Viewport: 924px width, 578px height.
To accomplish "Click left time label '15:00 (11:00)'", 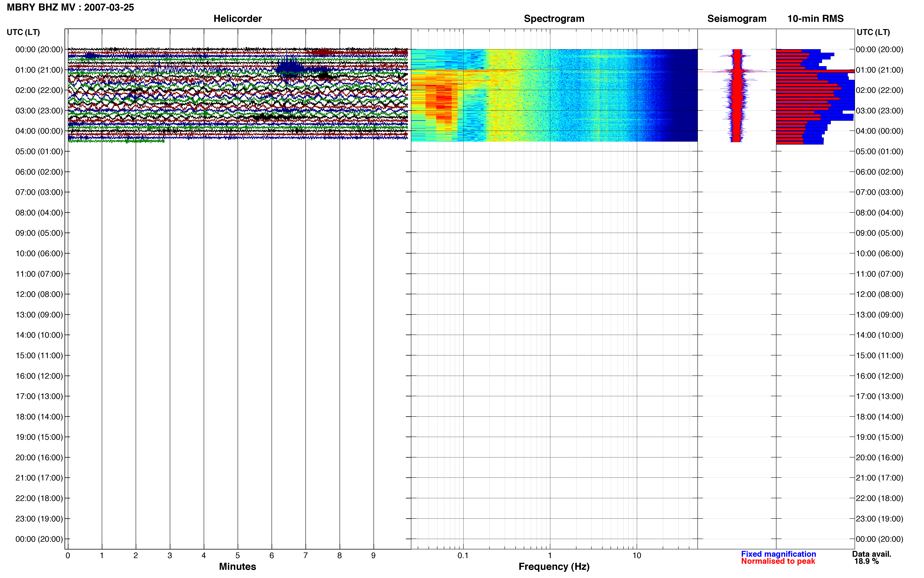I will [39, 355].
